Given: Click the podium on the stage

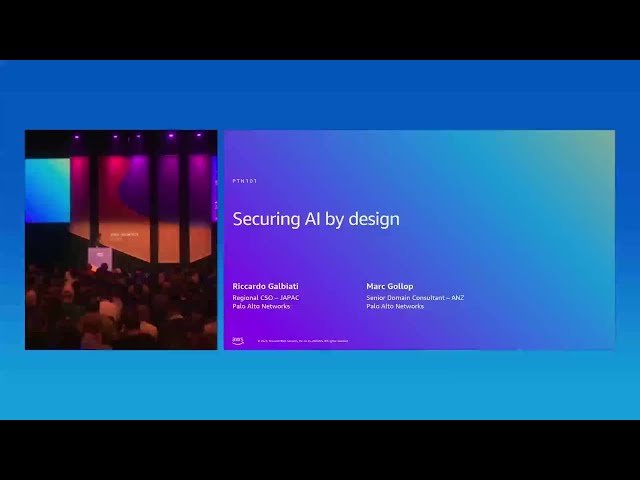Looking at the screenshot, I should click(x=99, y=257).
